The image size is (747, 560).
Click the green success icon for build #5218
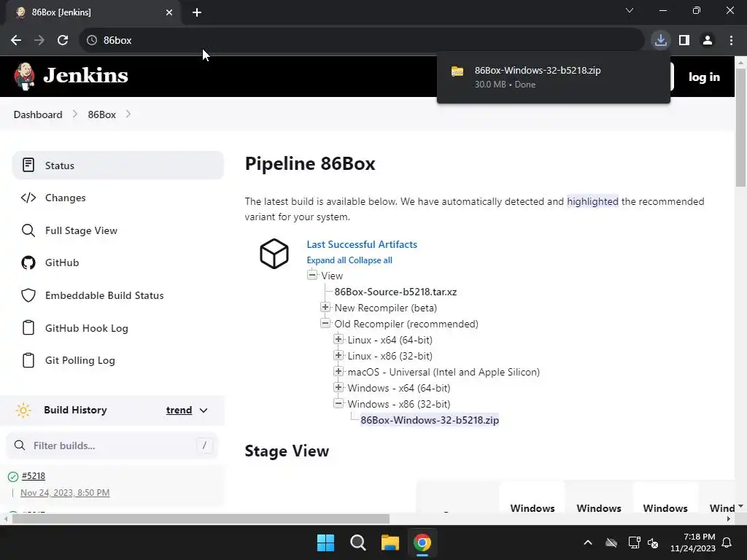13,476
